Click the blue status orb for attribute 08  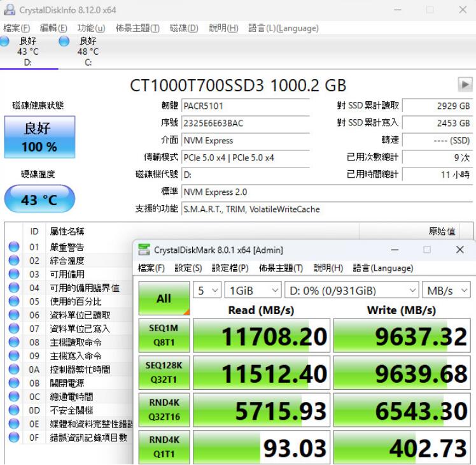point(13,342)
